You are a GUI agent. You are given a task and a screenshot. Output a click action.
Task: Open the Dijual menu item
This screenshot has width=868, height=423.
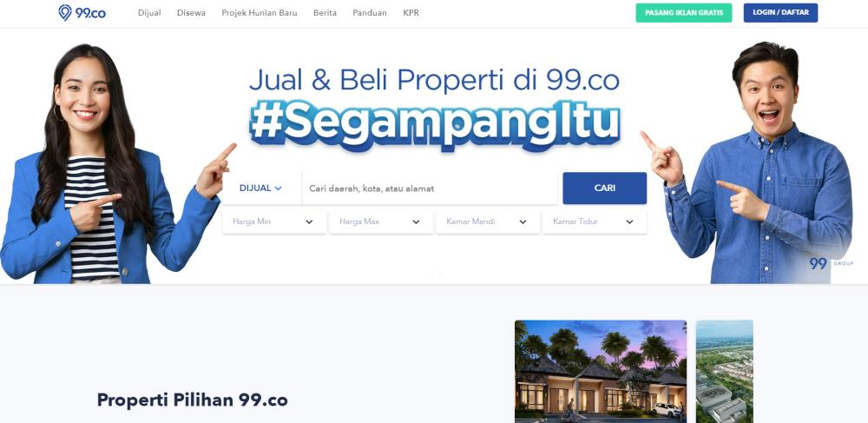pyautogui.click(x=149, y=13)
